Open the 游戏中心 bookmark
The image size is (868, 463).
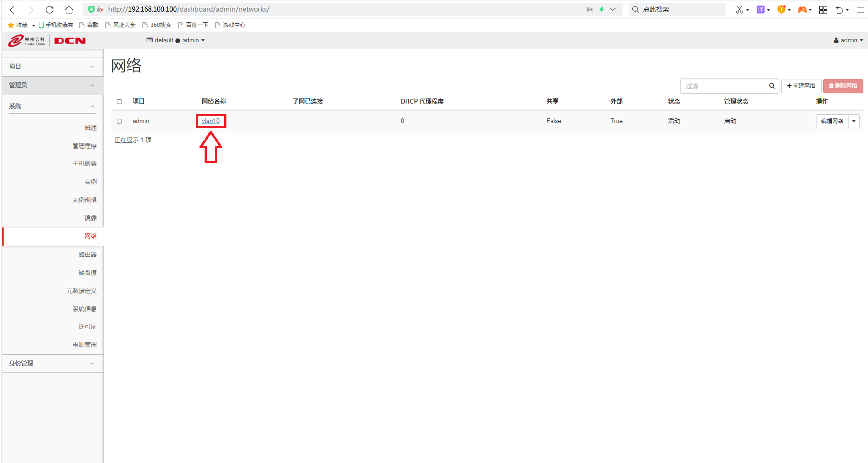[x=231, y=25]
